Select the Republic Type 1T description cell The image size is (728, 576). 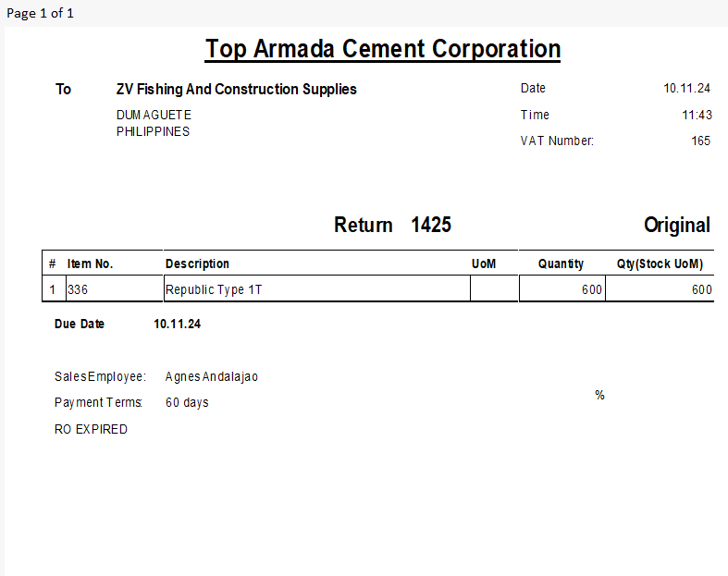[214, 289]
